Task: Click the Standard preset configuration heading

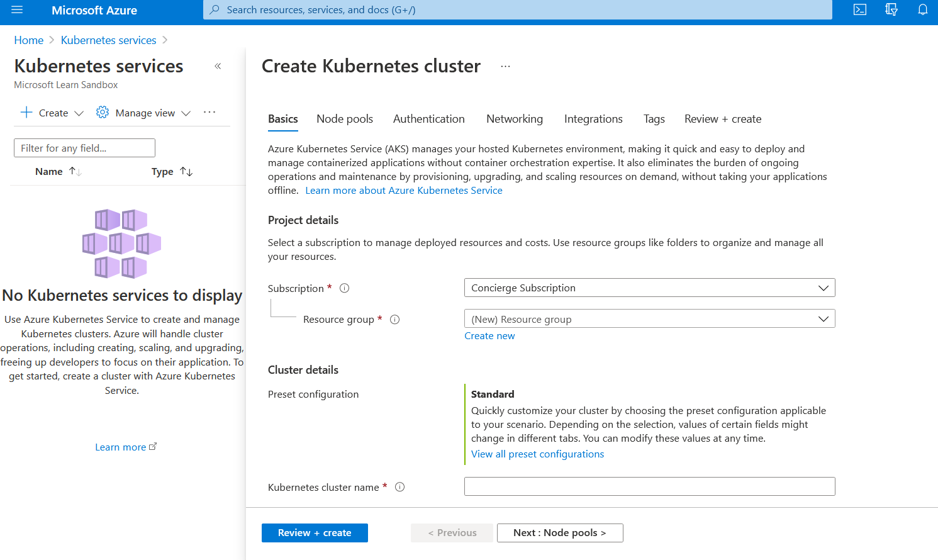Action: [x=493, y=394]
